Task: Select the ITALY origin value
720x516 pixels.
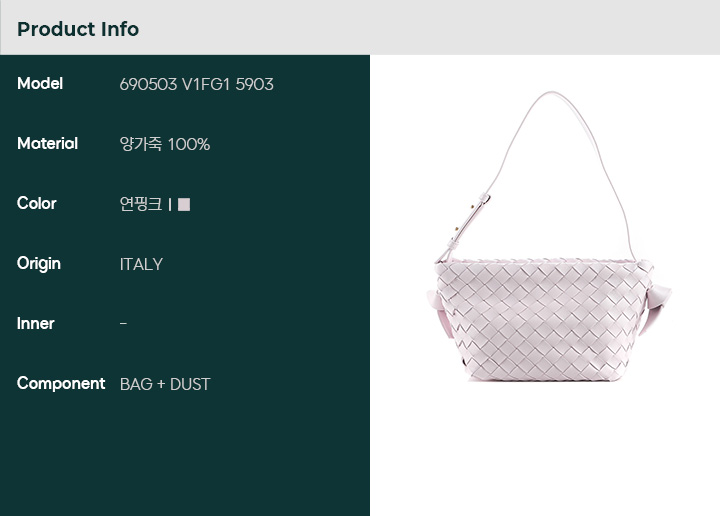Action: [141, 264]
